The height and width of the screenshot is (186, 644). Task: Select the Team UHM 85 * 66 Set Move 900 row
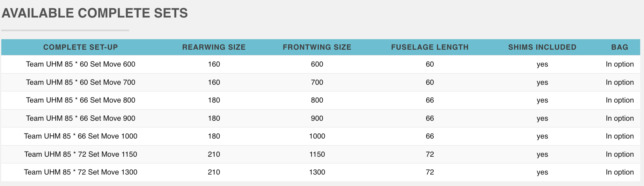321,118
